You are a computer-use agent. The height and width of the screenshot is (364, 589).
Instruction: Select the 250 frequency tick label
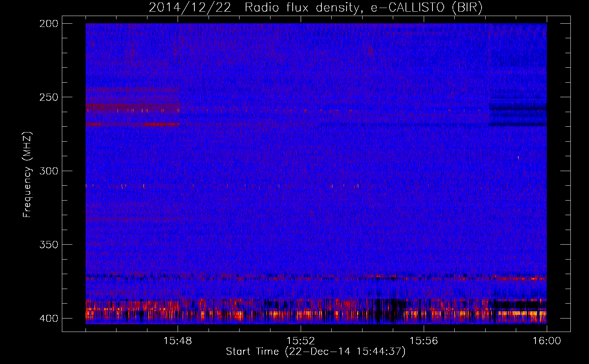click(x=48, y=97)
